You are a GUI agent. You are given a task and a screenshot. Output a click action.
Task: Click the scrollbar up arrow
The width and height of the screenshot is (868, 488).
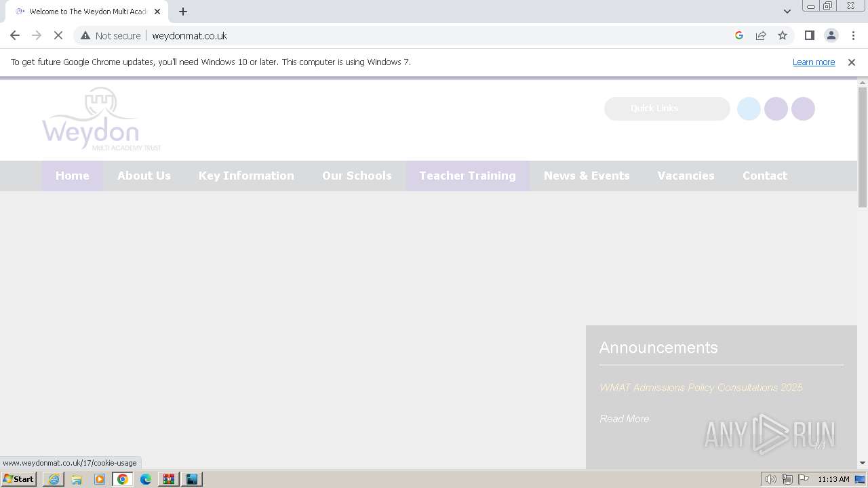[x=863, y=83]
